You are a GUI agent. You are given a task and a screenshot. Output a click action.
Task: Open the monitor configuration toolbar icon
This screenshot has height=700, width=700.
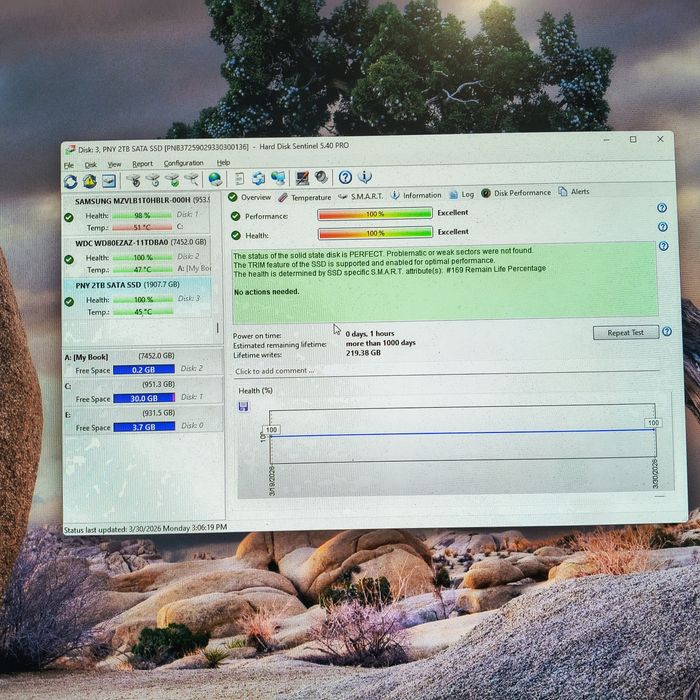(302, 178)
